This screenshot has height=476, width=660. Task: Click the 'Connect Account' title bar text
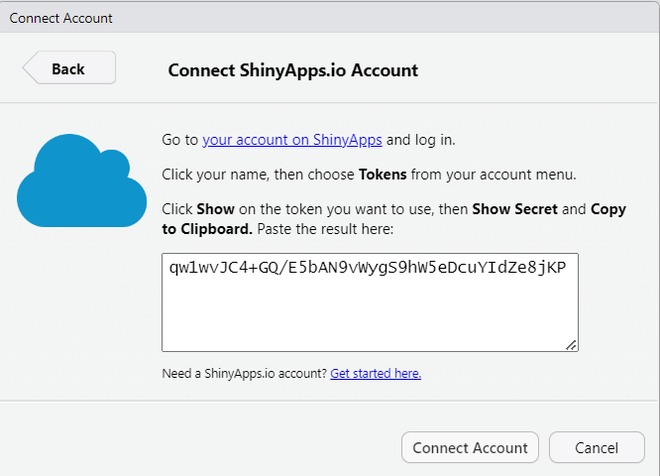click(61, 18)
